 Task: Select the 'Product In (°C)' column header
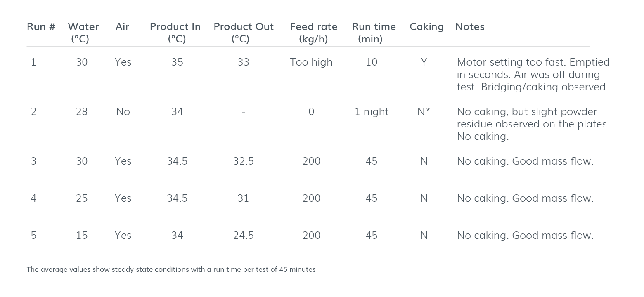tap(175, 33)
